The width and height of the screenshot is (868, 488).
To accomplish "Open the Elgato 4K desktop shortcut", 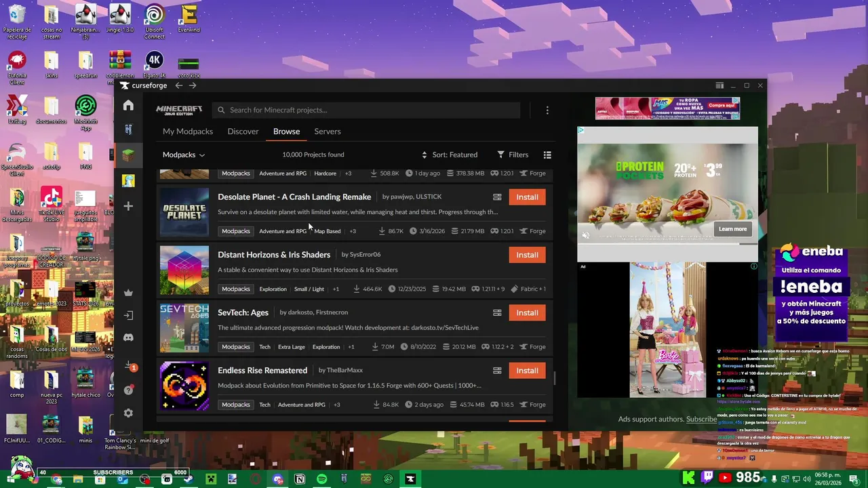I will 154,66.
